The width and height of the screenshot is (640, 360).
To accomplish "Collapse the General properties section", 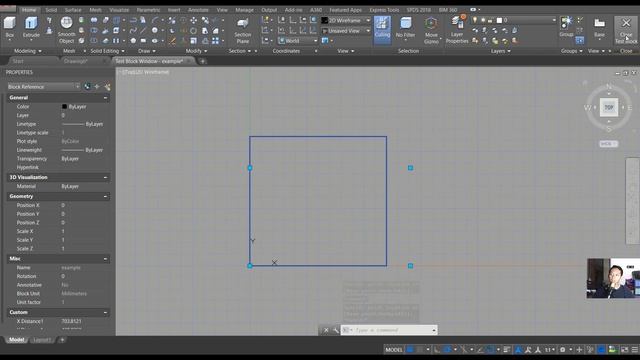I will 105,98.
